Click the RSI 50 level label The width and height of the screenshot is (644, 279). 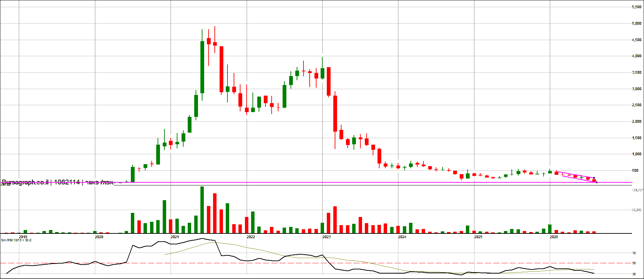[634, 263]
